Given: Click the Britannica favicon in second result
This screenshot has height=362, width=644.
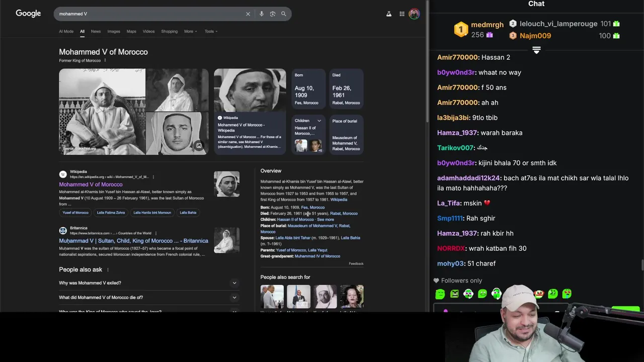Looking at the screenshot, I should click(63, 230).
